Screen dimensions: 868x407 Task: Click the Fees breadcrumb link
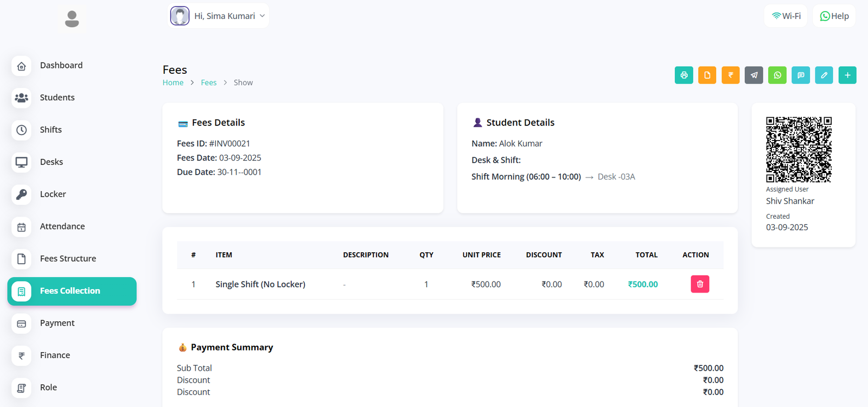(208, 82)
